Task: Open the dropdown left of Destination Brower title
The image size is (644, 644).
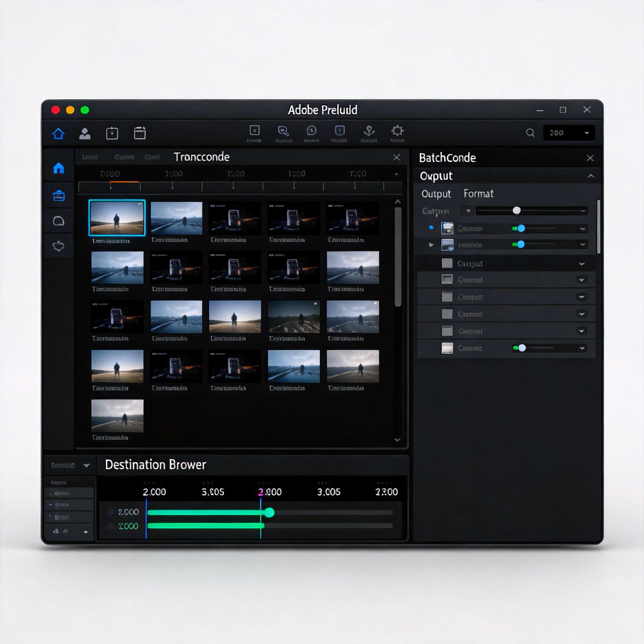Action: pyautogui.click(x=70, y=465)
